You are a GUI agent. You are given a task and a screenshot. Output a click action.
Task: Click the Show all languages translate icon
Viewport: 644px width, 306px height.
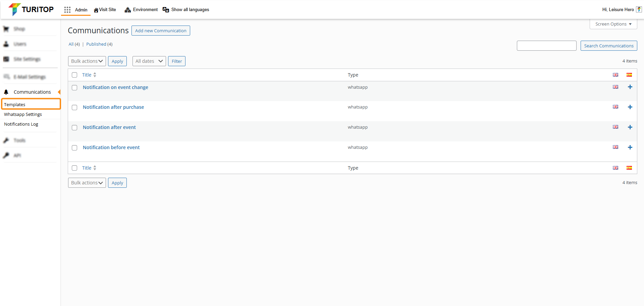[x=166, y=10]
